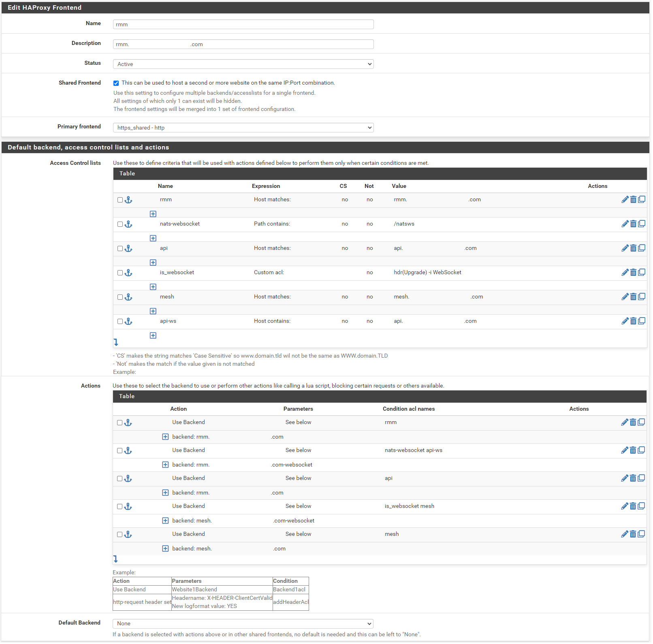Viewport: 653px width, 644px height.
Task: Edit the rmm access control list entry
Action: pyautogui.click(x=625, y=200)
